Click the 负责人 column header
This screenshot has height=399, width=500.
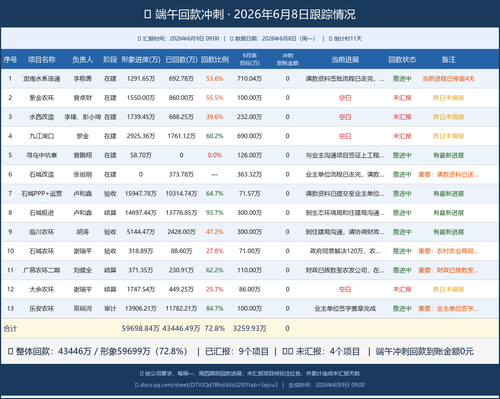tap(83, 60)
